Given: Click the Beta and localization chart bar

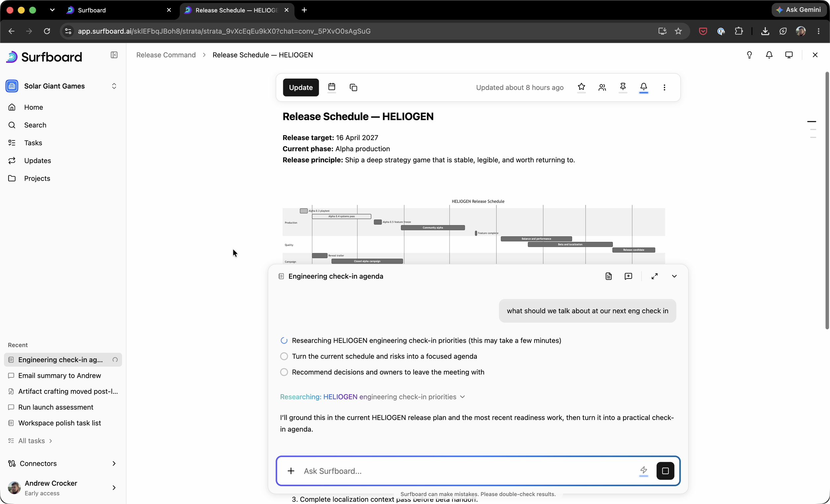Looking at the screenshot, I should tap(570, 245).
